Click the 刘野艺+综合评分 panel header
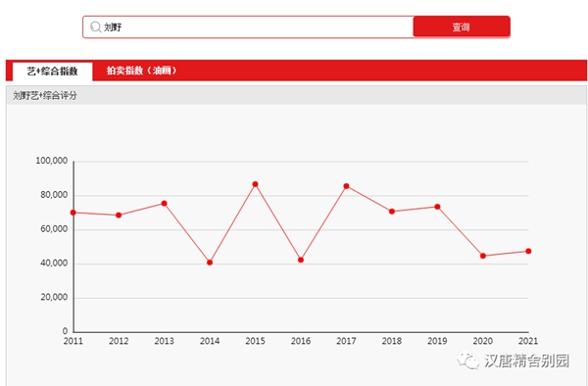Image resolution: width=588 pixels, height=386 pixels. point(296,95)
